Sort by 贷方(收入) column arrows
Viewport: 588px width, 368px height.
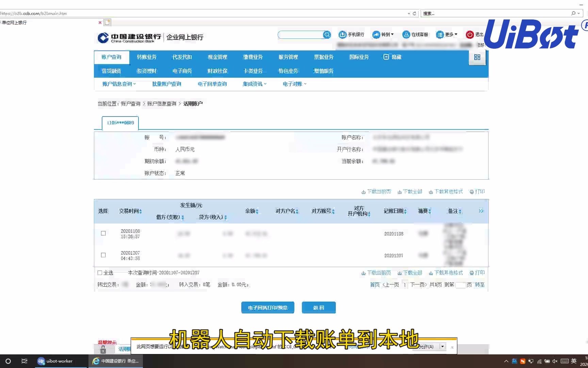click(x=226, y=217)
